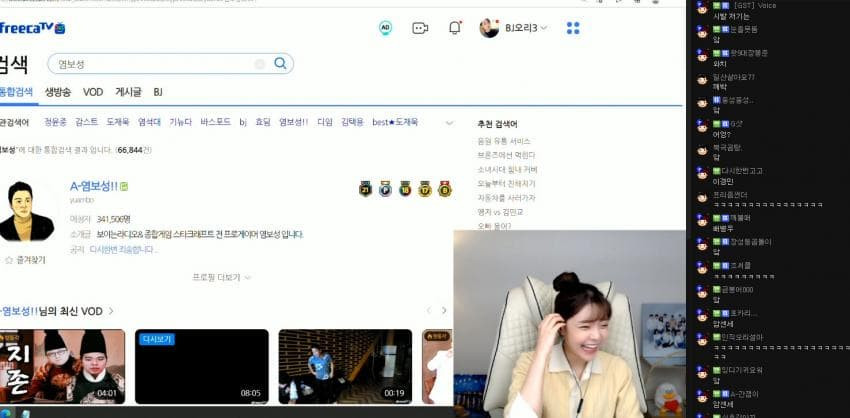Viewport: 850px width, 418px height.
Task: Open the VOD thumbnail with duration 04:01
Action: 62,366
